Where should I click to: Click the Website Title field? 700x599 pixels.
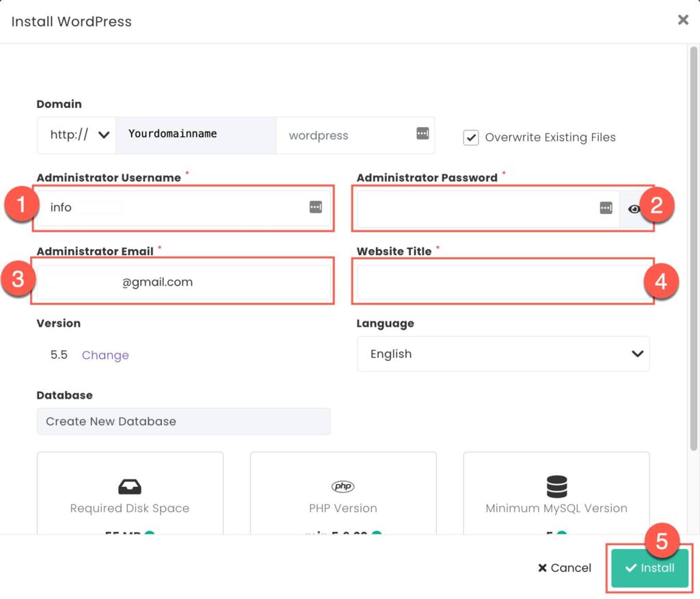(x=503, y=282)
